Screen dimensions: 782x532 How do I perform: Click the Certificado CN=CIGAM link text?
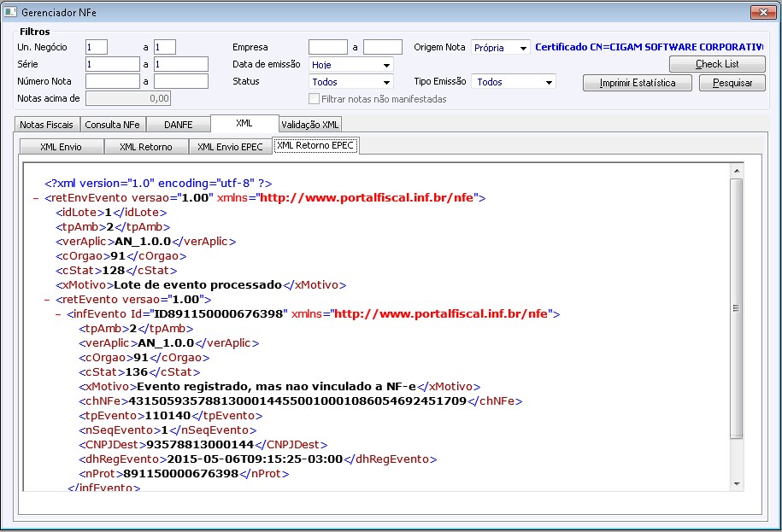649,47
